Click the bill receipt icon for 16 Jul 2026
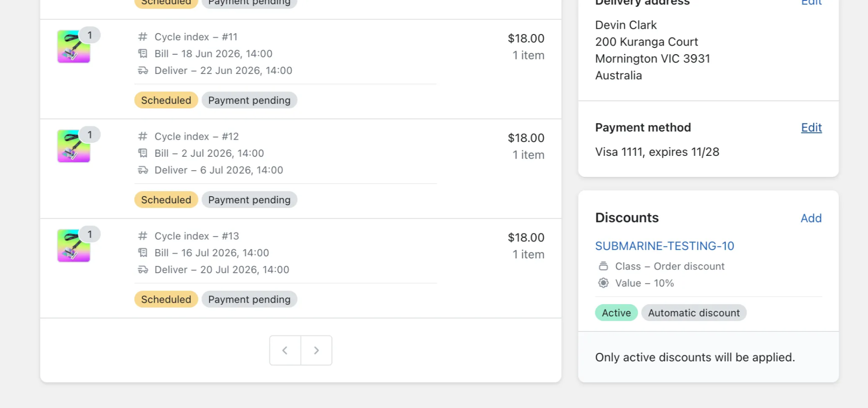This screenshot has width=868, height=408. click(143, 253)
